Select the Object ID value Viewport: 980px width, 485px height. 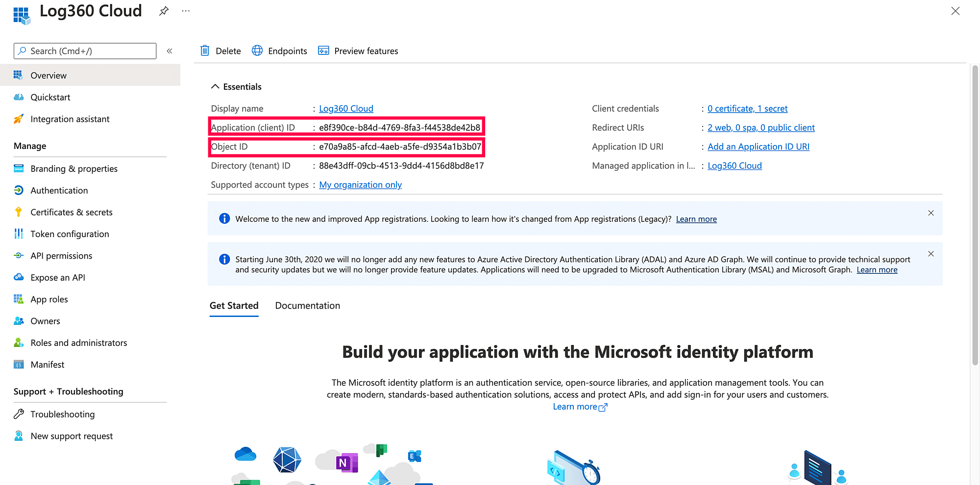pyautogui.click(x=400, y=146)
